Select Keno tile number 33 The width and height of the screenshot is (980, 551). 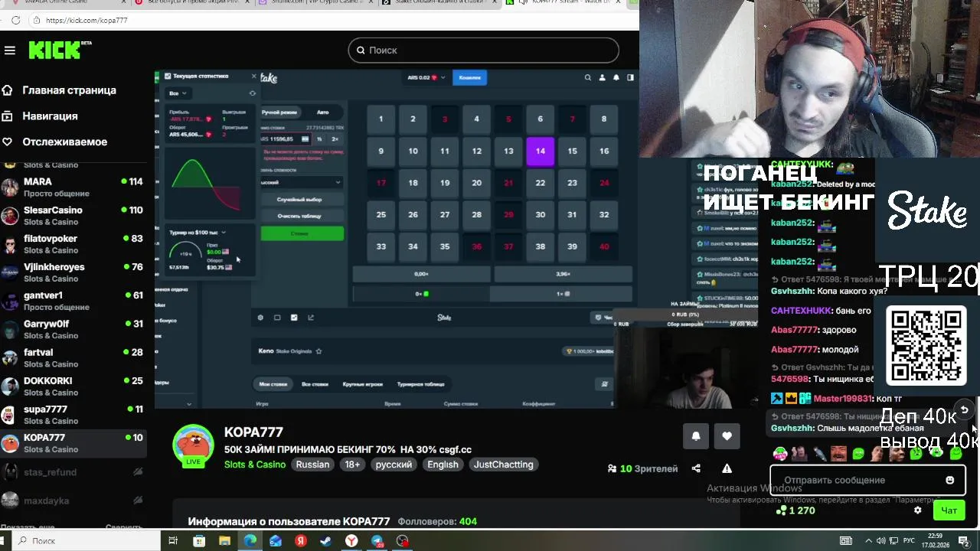(381, 246)
